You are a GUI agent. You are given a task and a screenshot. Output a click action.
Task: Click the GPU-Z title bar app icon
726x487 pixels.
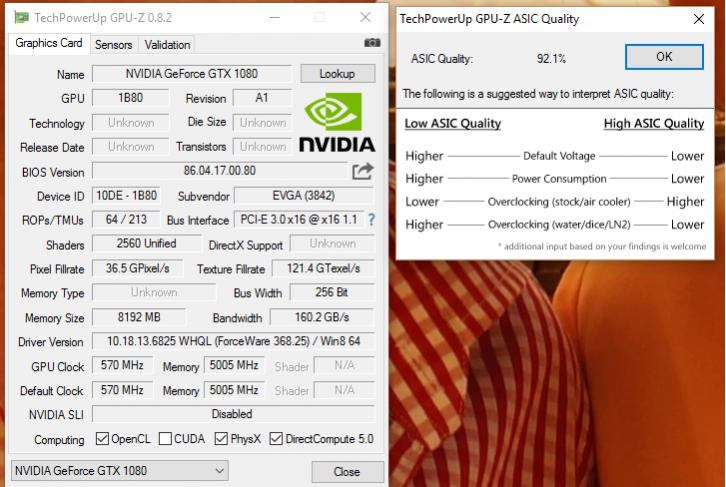pyautogui.click(x=21, y=18)
